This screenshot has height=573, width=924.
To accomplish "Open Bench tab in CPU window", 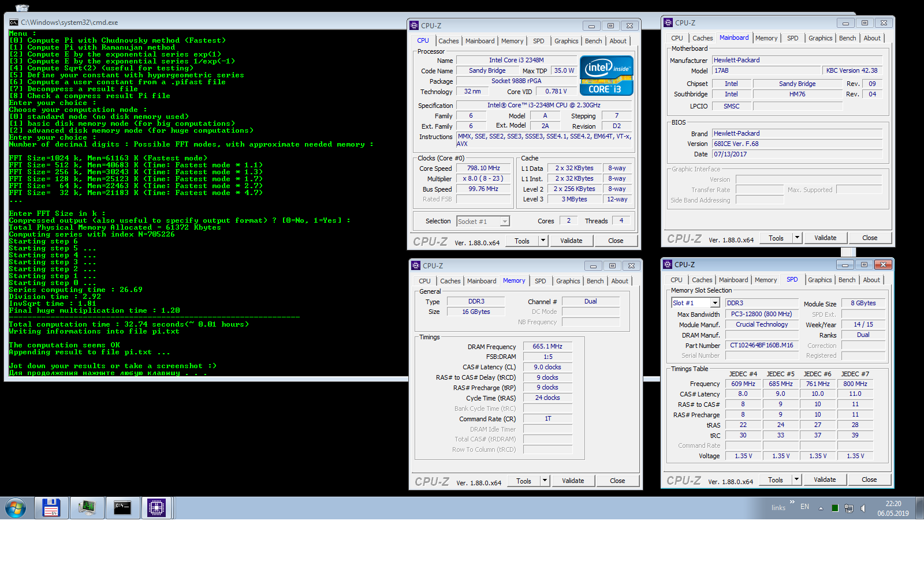I will (593, 41).
